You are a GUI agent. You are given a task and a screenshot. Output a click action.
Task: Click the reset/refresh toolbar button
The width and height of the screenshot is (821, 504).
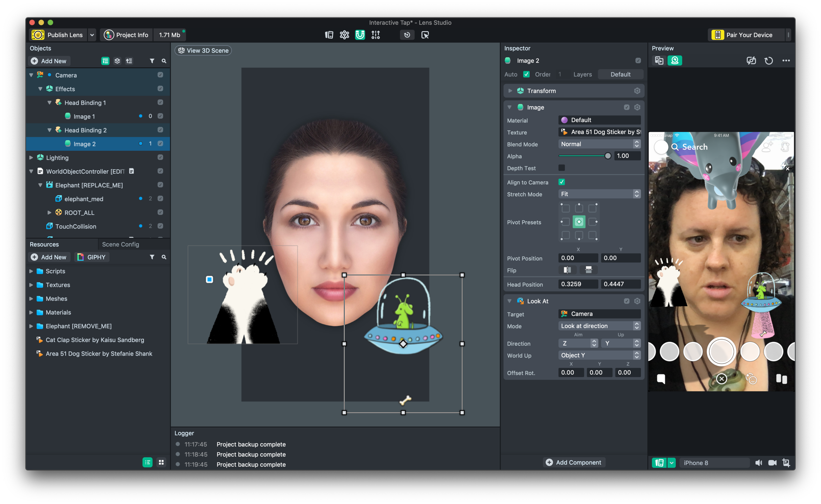(x=407, y=35)
